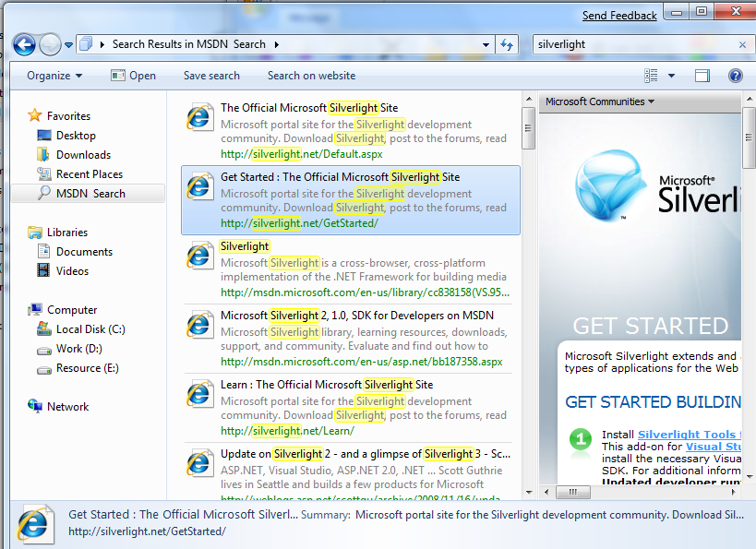756x549 pixels.
Task: Click http://silverlight.net/GetStarted/ URL in results list
Action: [x=299, y=223]
